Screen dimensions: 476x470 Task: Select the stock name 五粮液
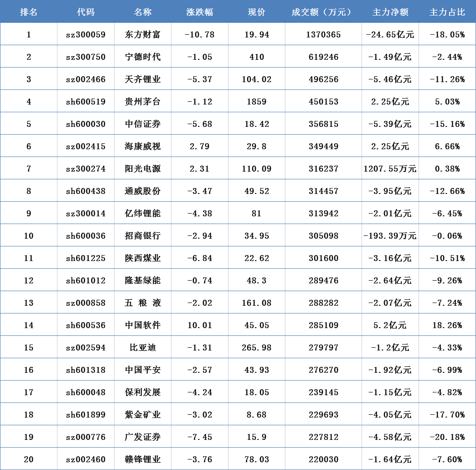143,303
